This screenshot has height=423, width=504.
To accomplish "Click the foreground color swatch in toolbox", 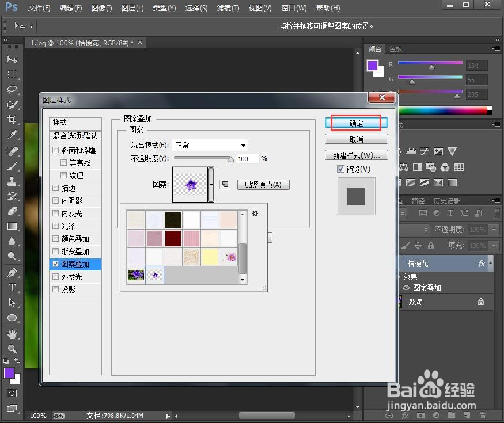I will click(9, 373).
